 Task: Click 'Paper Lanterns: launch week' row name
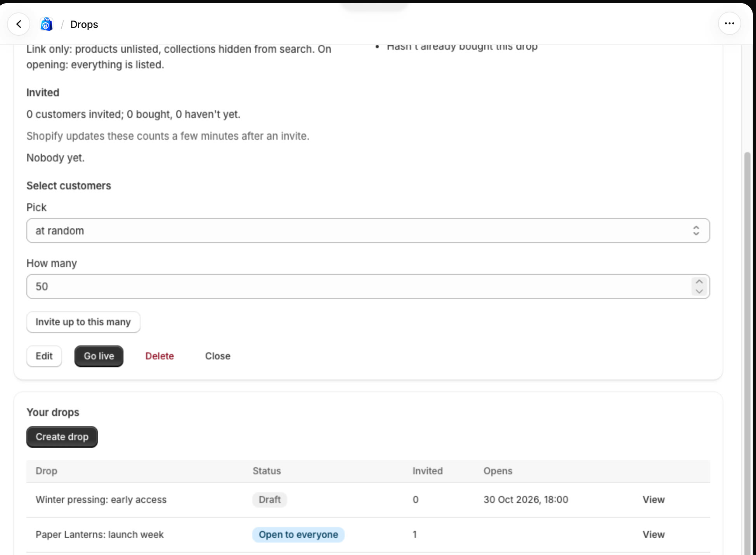(x=100, y=535)
